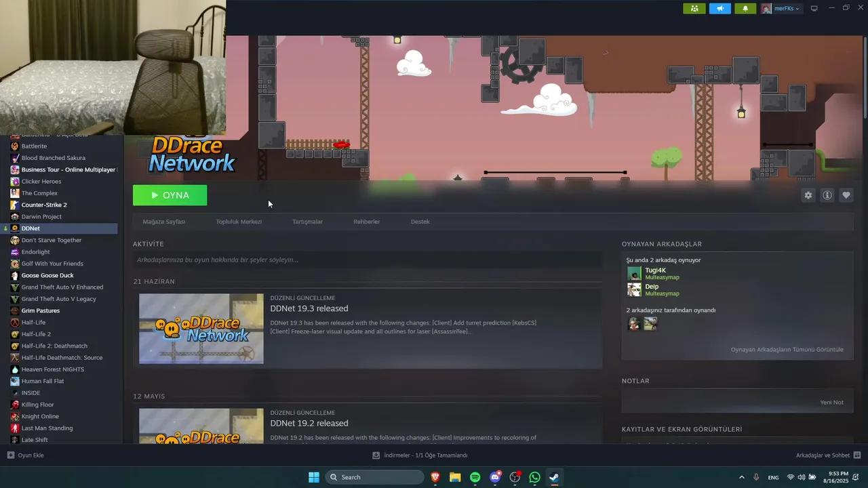Open game settings gear icon
Viewport: 868px width, 488px height.
(x=808, y=195)
